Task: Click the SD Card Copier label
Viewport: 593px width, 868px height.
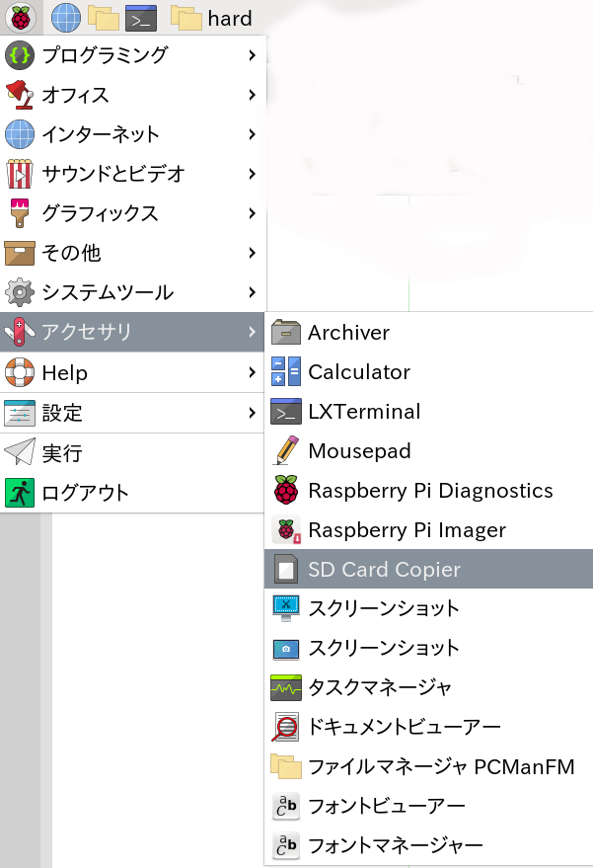Action: [385, 569]
